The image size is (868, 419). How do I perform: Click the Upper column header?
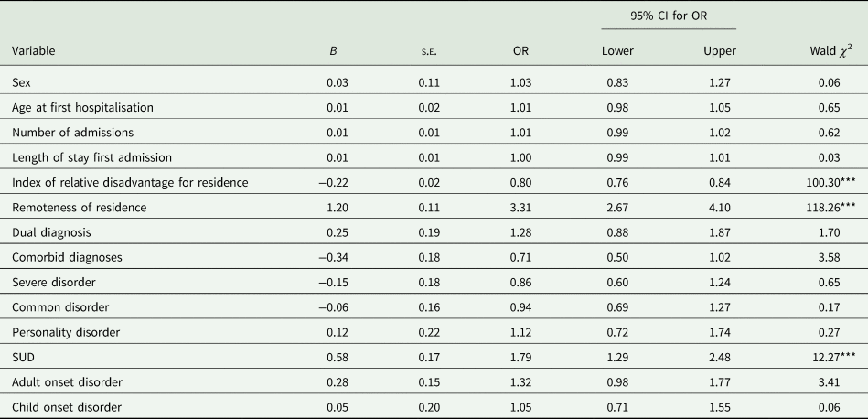click(x=717, y=50)
